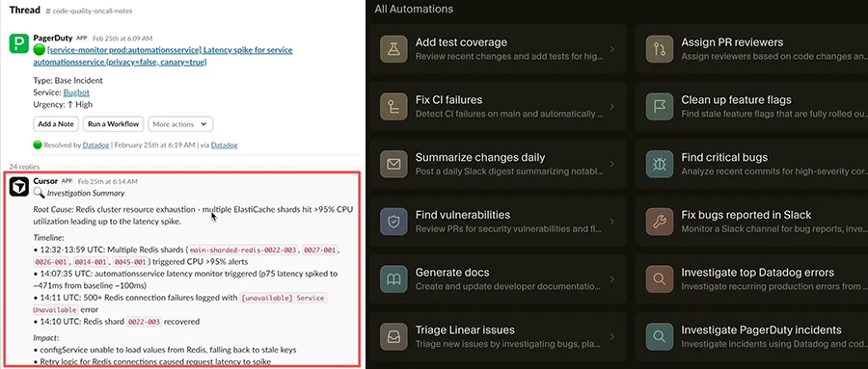The height and width of the screenshot is (369, 868).
Task: Click the Type: Base Incident text
Action: 68,80
